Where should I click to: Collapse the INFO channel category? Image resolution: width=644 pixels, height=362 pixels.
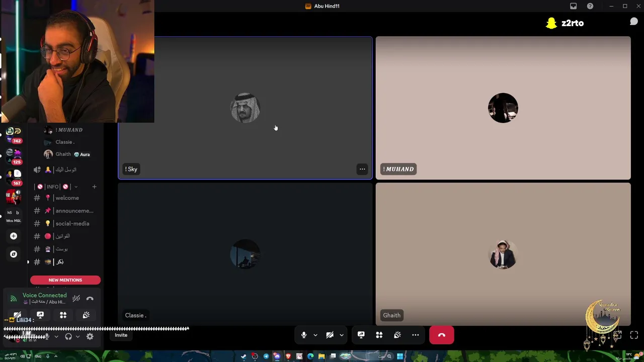(x=56, y=187)
